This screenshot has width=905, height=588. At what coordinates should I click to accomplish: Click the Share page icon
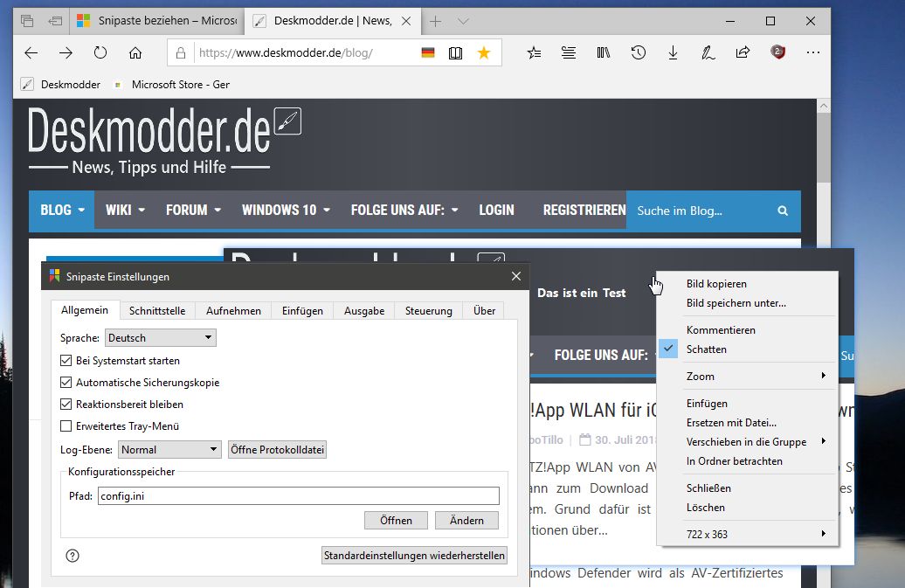743,52
